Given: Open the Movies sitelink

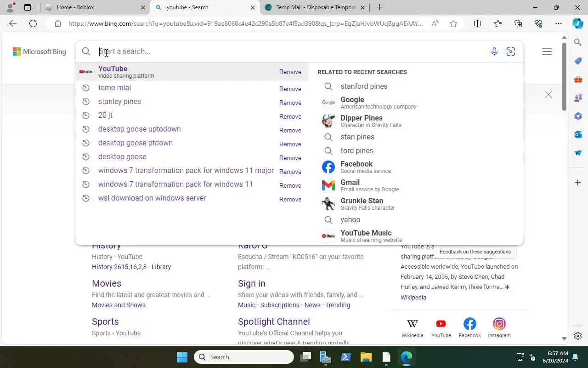Looking at the screenshot, I should coord(107,283).
